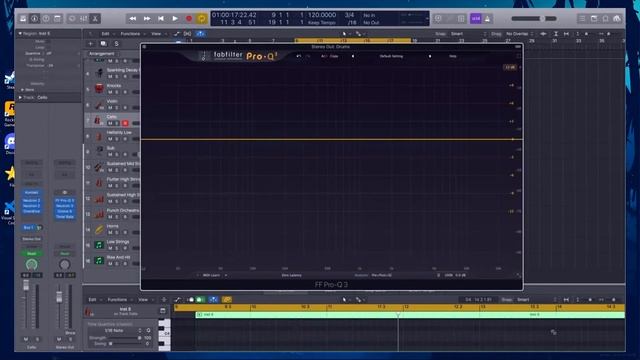640x360 pixels.
Task: Click the Fast Forward transport button
Action: click(147, 18)
